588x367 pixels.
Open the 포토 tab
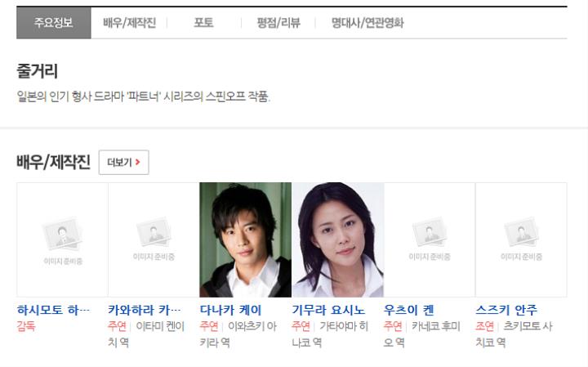(203, 23)
